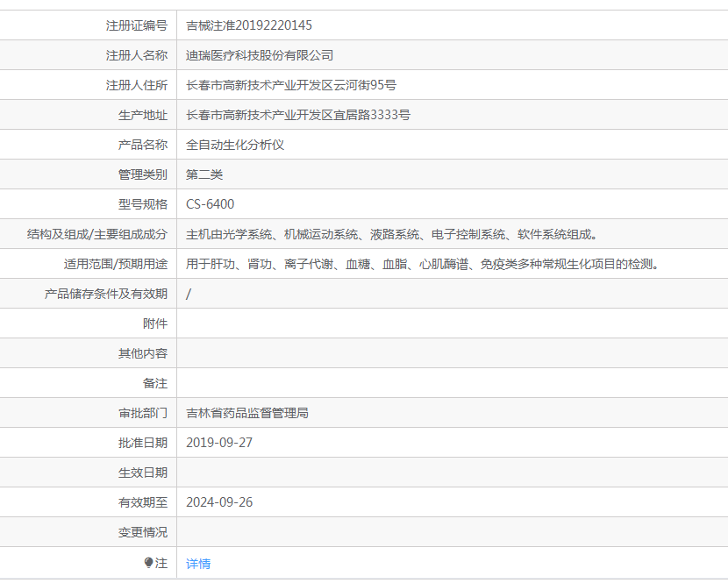Click the 适用范围/预期用途 label
The width and height of the screenshot is (728, 583).
coord(116,264)
